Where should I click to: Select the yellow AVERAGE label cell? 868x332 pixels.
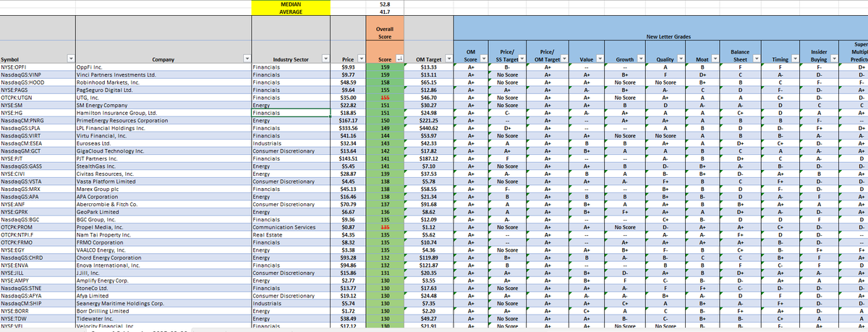coord(291,12)
